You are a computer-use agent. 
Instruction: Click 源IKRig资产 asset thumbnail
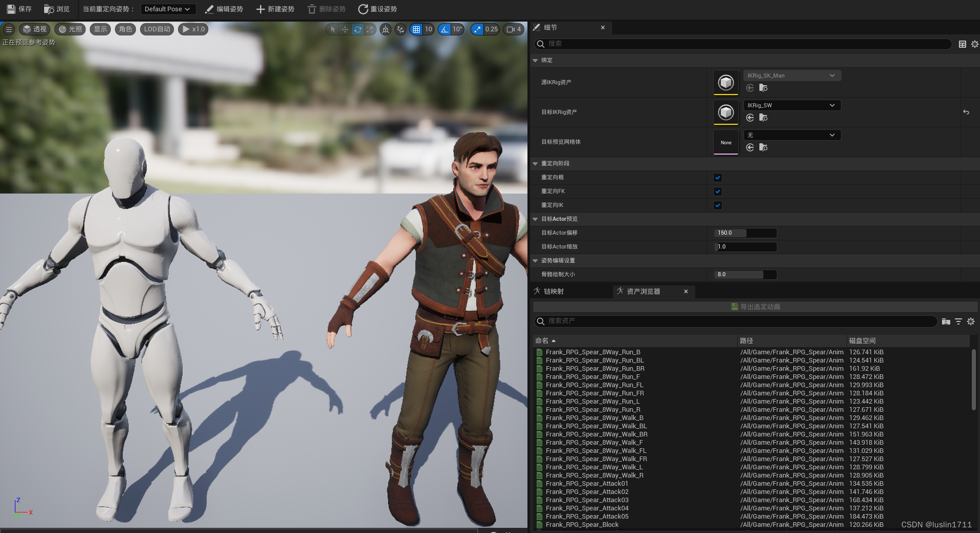click(x=726, y=82)
